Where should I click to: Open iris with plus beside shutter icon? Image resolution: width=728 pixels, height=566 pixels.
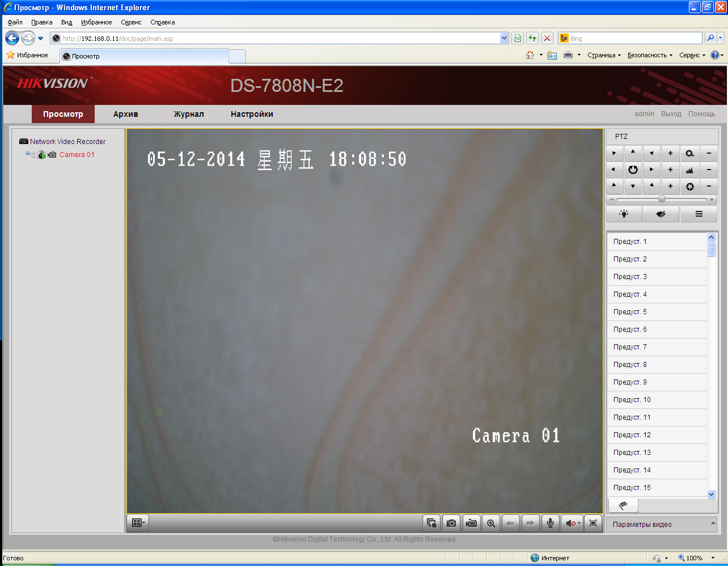coord(670,186)
